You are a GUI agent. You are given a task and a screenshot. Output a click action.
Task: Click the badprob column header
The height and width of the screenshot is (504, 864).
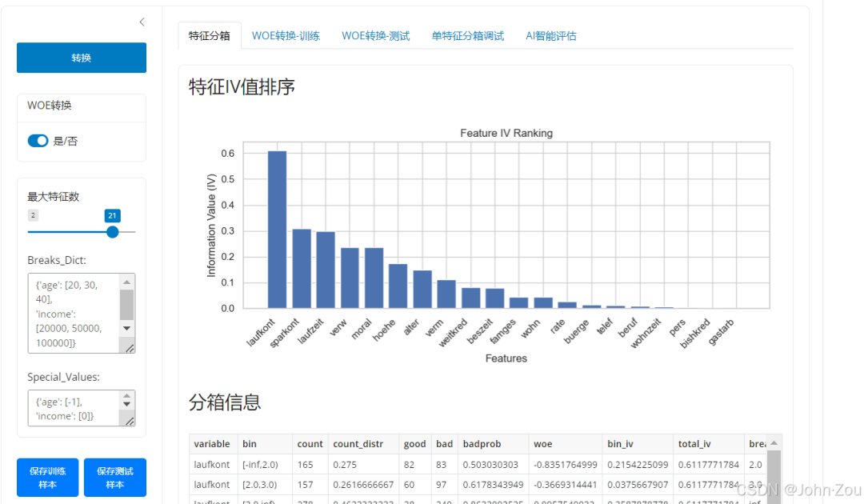coord(494,444)
